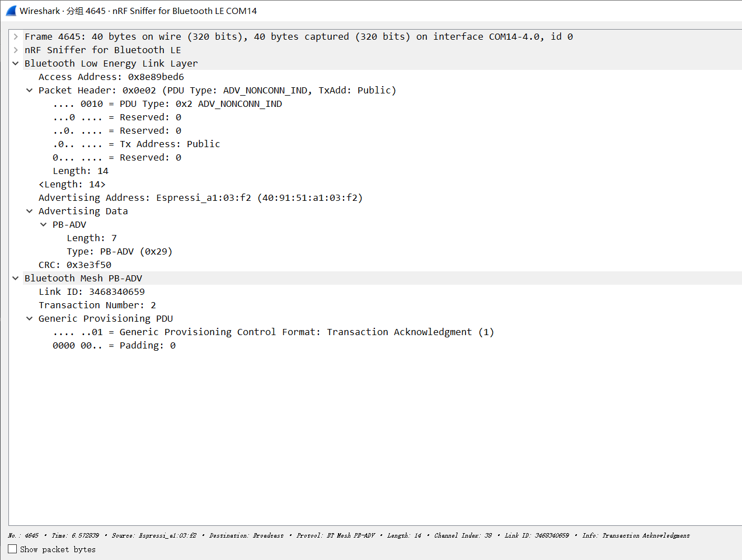Collapse the Packet Header node

tap(30, 90)
